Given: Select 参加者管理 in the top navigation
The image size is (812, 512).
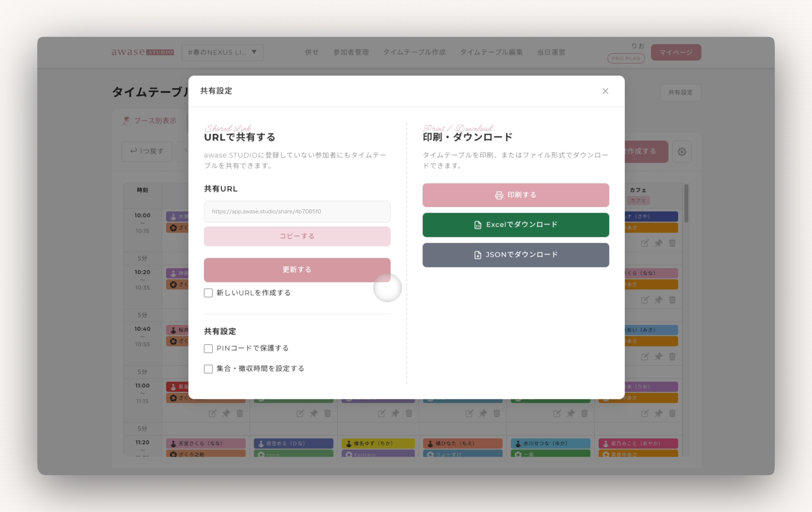Looking at the screenshot, I should tap(351, 52).
